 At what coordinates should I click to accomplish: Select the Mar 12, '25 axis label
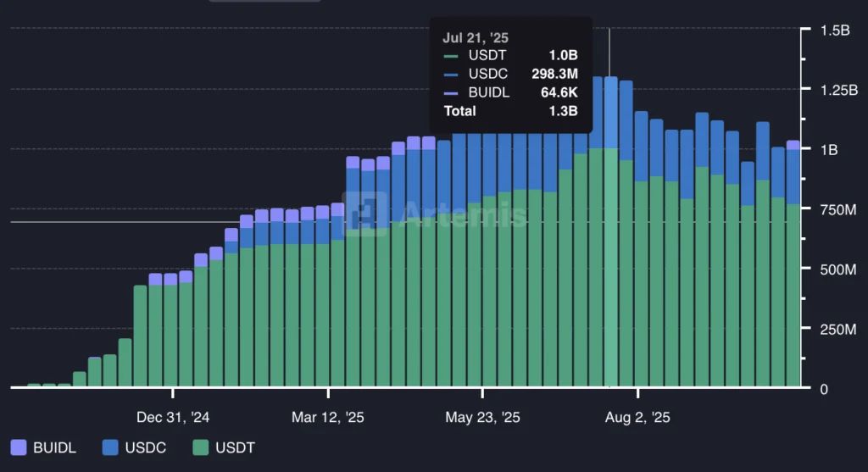[x=328, y=418]
